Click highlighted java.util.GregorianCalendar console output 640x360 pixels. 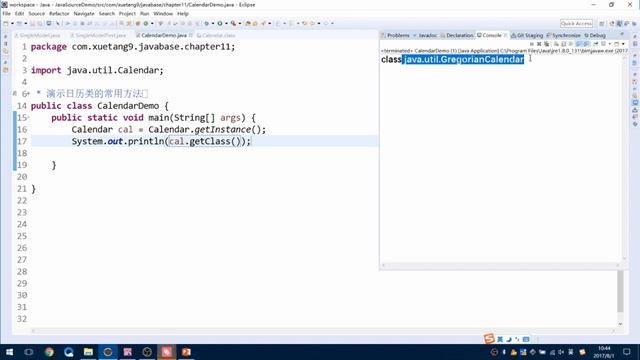click(463, 60)
